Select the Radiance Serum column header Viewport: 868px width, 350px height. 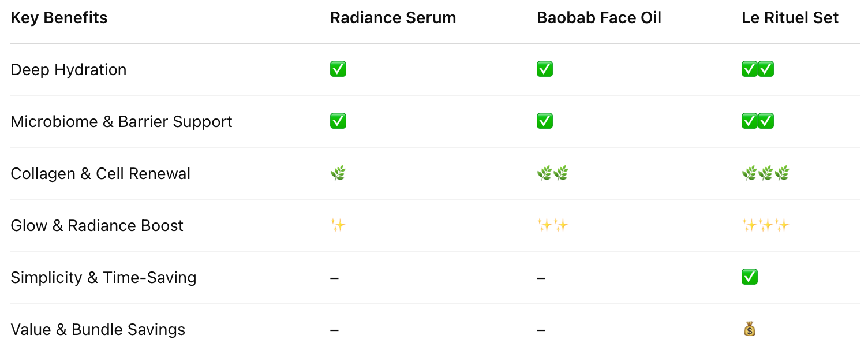point(392,18)
